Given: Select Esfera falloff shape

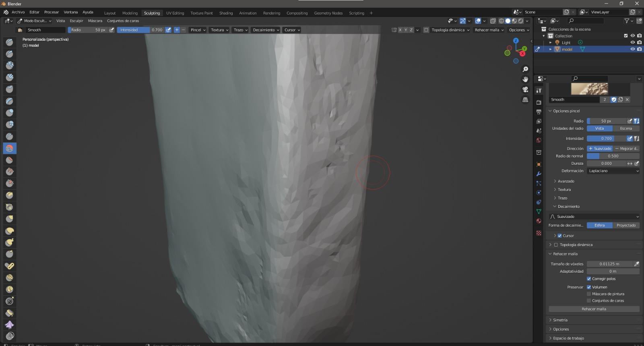Looking at the screenshot, I should point(600,226).
